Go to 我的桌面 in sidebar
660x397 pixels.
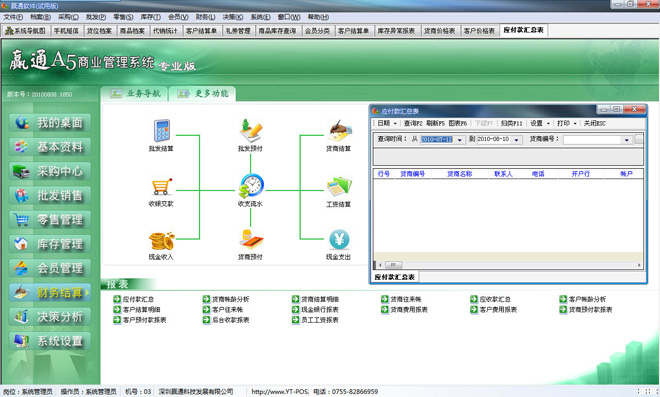50,123
